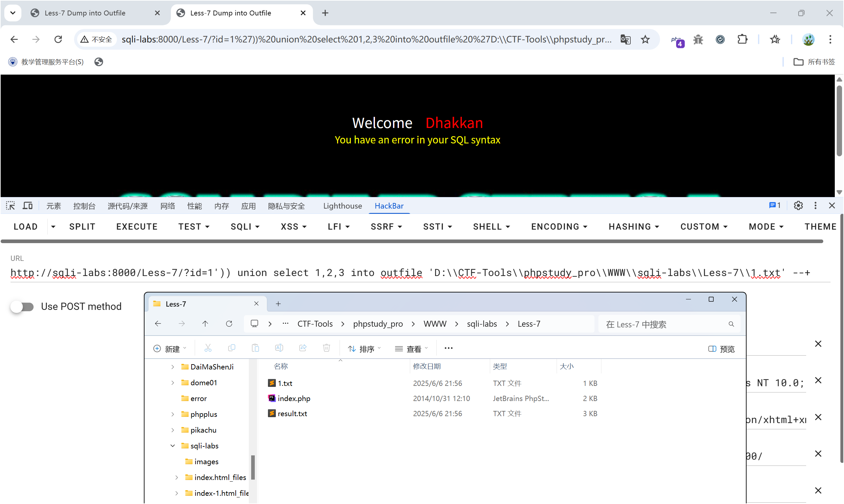Enable the Use POST method switch
Image resolution: width=844 pixels, height=504 pixels.
[22, 307]
